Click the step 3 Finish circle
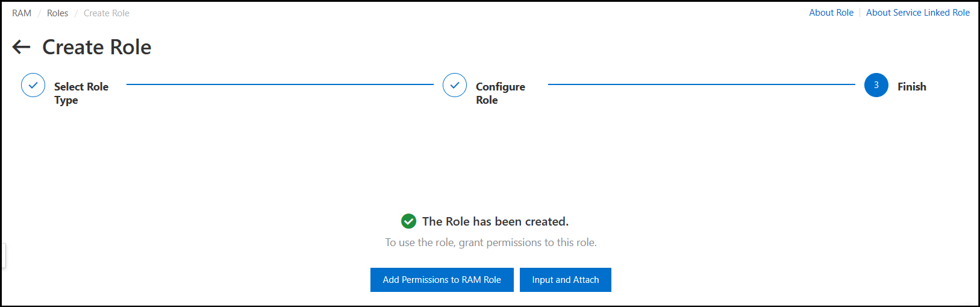This screenshot has height=307, width=980. click(x=876, y=86)
